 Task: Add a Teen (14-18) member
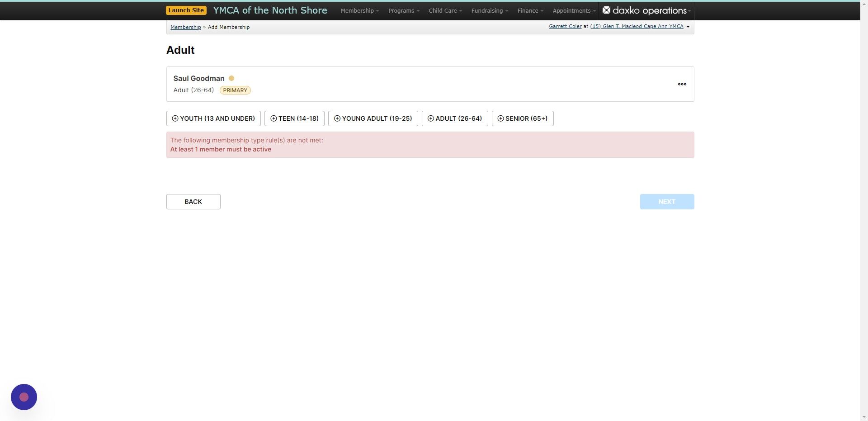pos(294,118)
